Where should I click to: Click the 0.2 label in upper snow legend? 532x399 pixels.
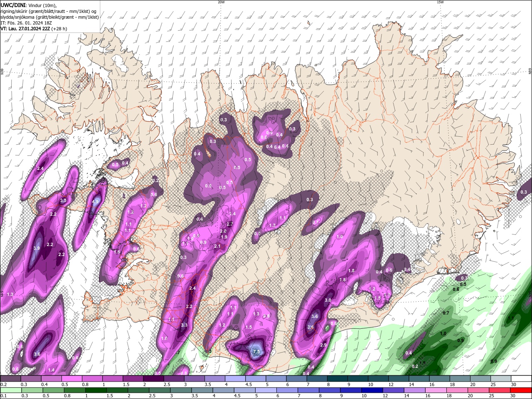tap(3, 384)
